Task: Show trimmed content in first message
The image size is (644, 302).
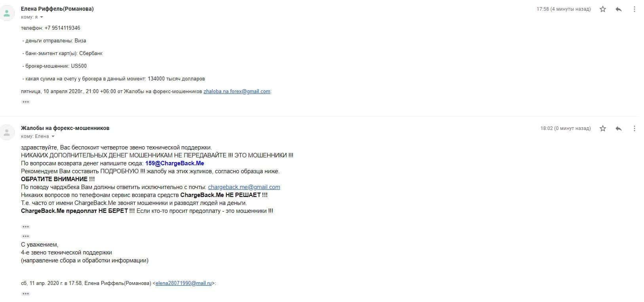Action: (x=26, y=102)
